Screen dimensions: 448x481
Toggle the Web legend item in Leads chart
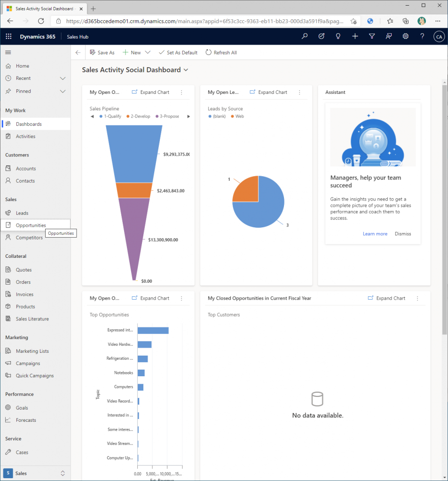pyautogui.click(x=237, y=116)
